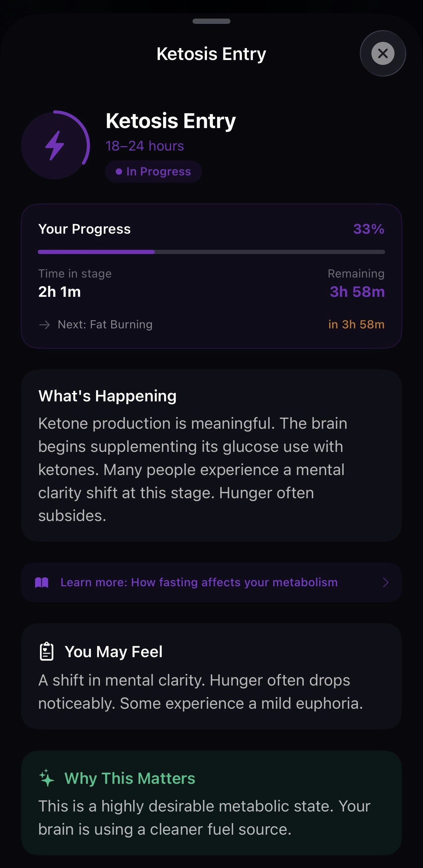Tap the 18–24 hours stage range text

pyautogui.click(x=145, y=146)
